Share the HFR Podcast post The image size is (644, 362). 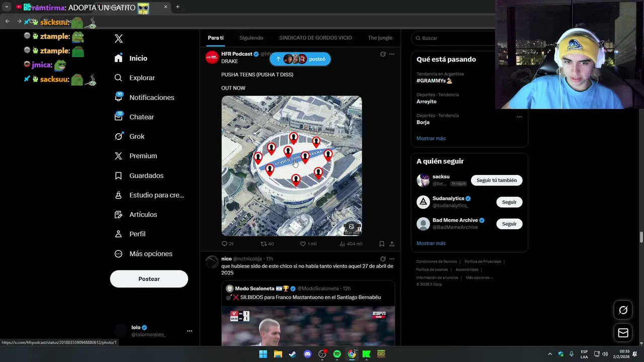392,244
